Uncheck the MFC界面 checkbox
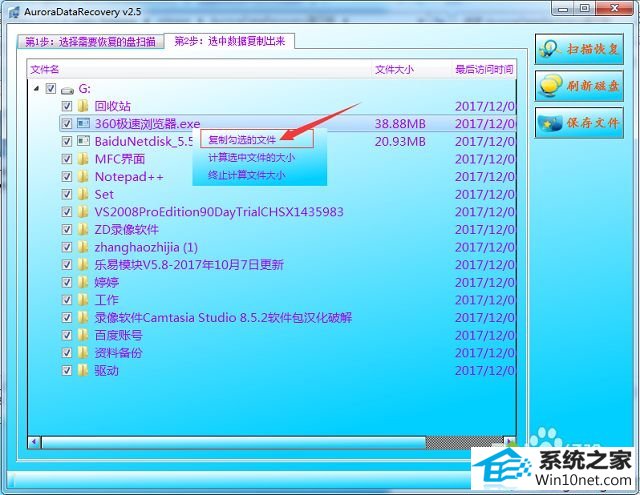640x495 pixels. tap(67, 159)
